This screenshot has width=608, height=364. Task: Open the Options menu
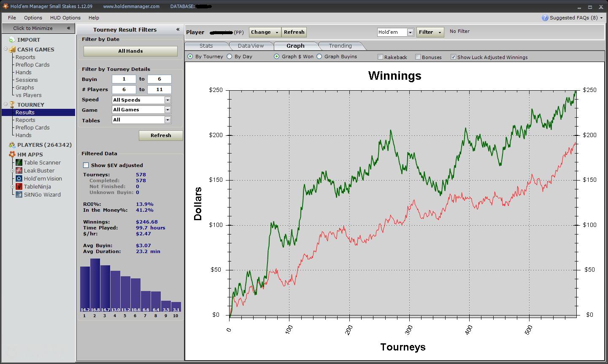[33, 18]
